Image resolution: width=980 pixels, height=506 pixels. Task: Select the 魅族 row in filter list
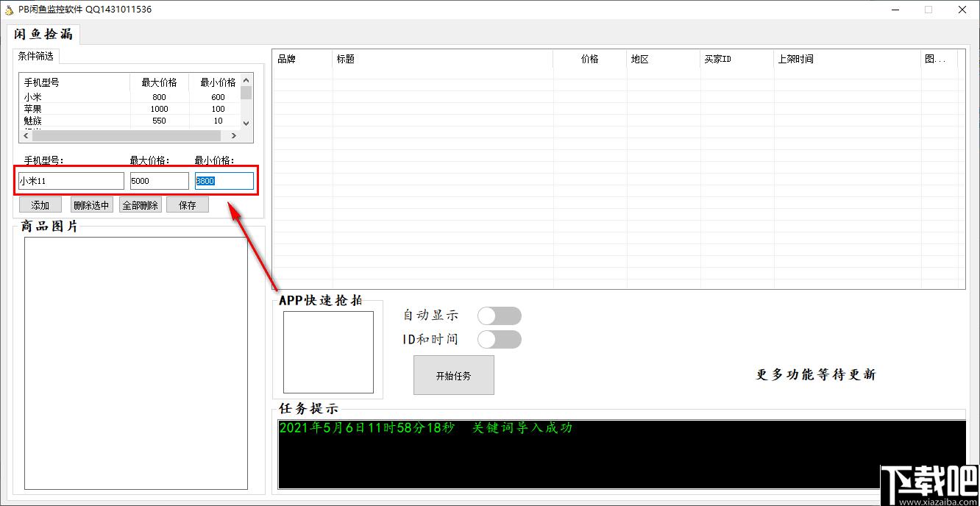click(129, 121)
